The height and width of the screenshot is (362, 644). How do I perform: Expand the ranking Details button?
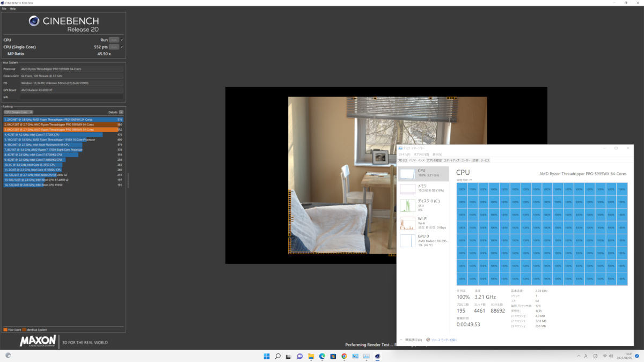(x=121, y=112)
